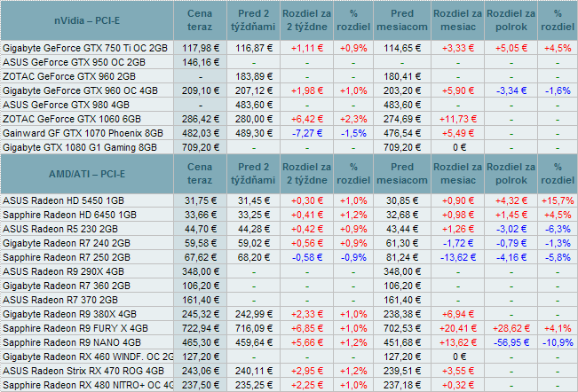Select the 243,06 € current price cell
The image size is (578, 392).
201,371
